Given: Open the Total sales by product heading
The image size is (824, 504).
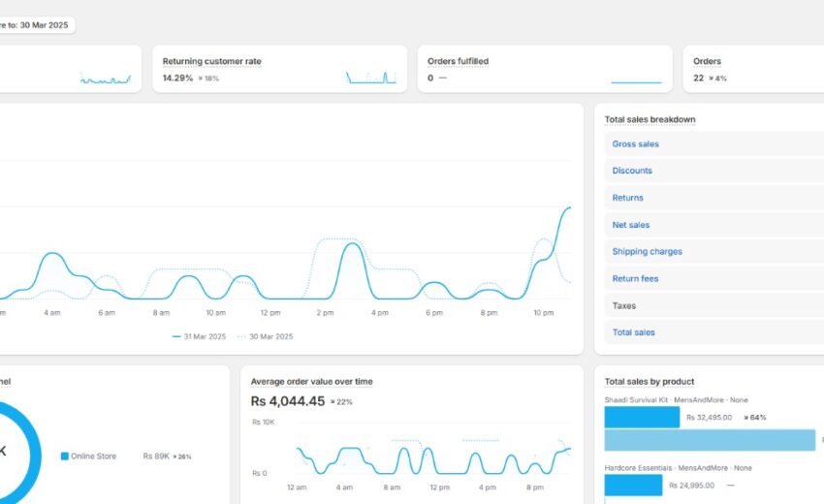Looking at the screenshot, I should (x=649, y=382).
